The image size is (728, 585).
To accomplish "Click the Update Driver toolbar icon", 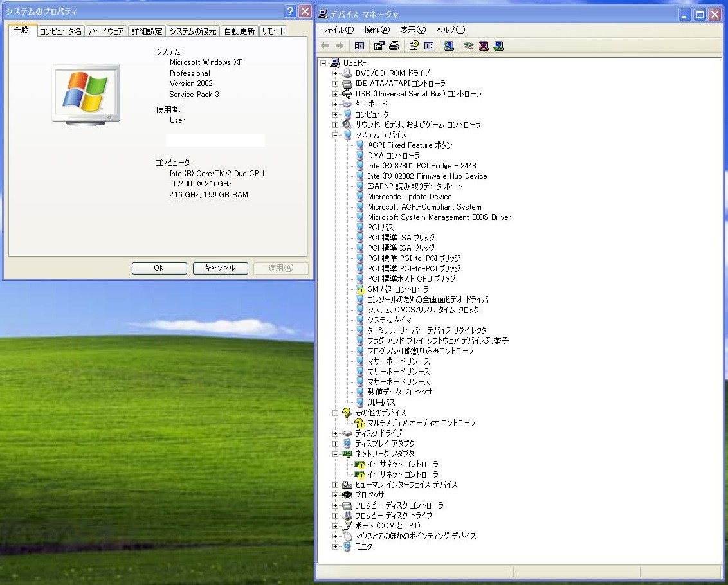I will (468, 46).
